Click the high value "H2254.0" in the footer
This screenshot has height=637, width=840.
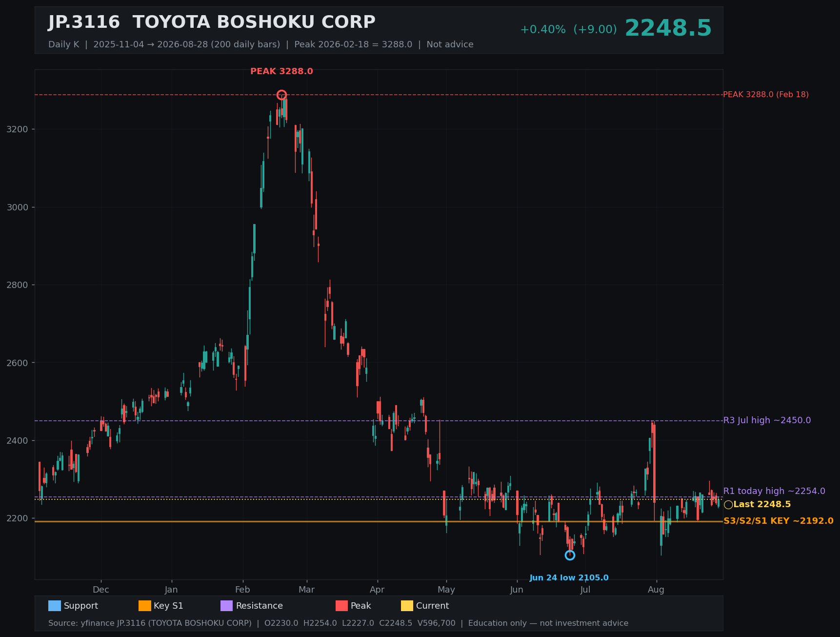click(x=320, y=623)
